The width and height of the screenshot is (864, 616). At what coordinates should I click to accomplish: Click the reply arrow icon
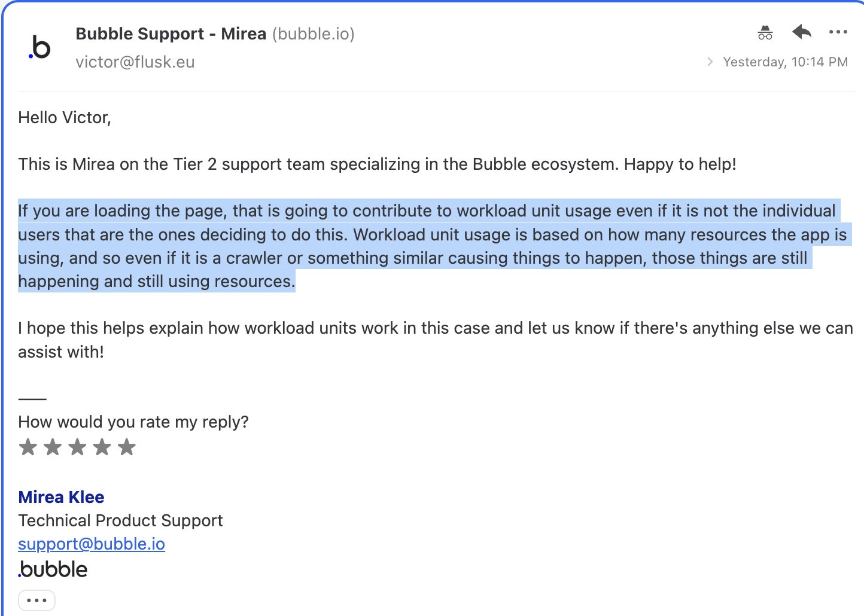click(x=801, y=32)
